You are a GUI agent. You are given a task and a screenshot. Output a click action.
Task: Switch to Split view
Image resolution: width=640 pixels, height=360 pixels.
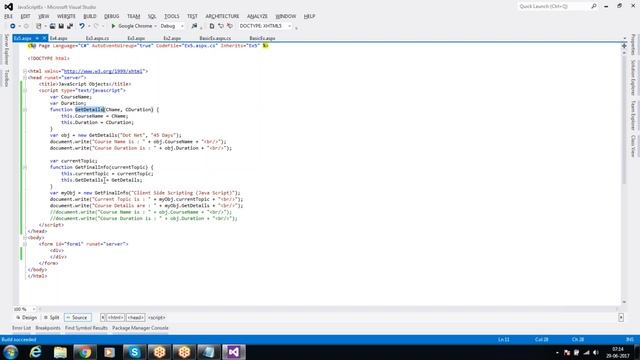(x=51, y=318)
